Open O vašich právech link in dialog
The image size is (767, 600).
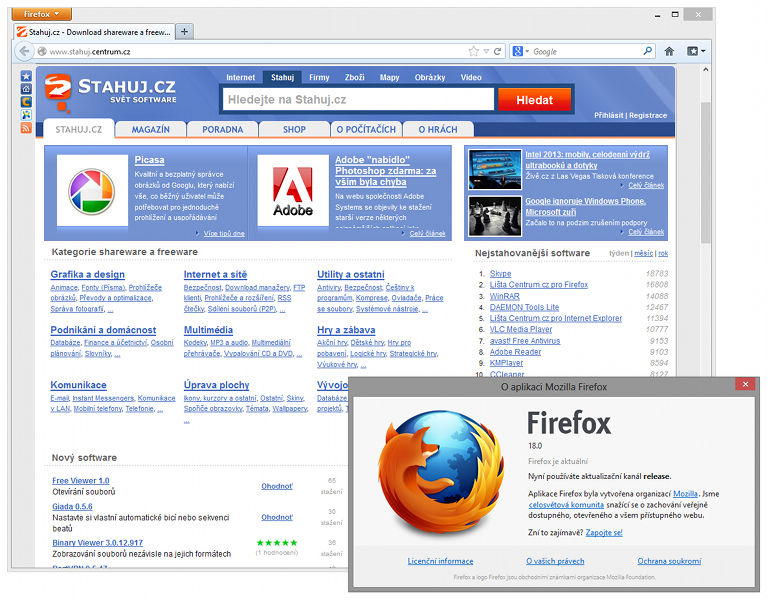555,561
